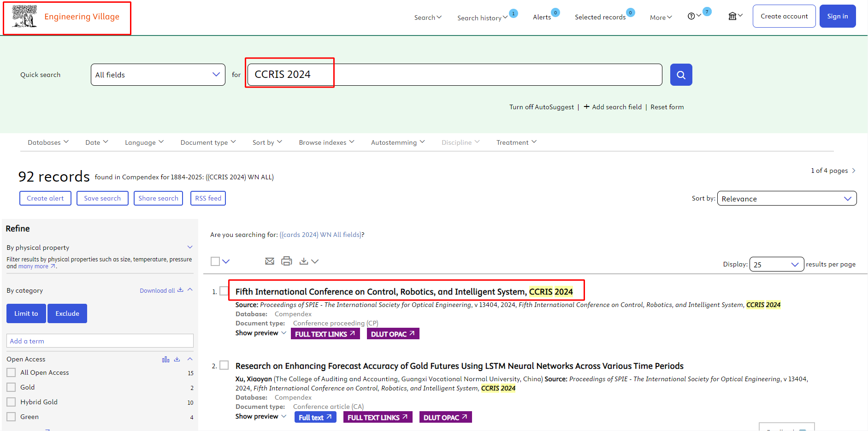Check the Hybrid Gold filter

click(x=11, y=402)
